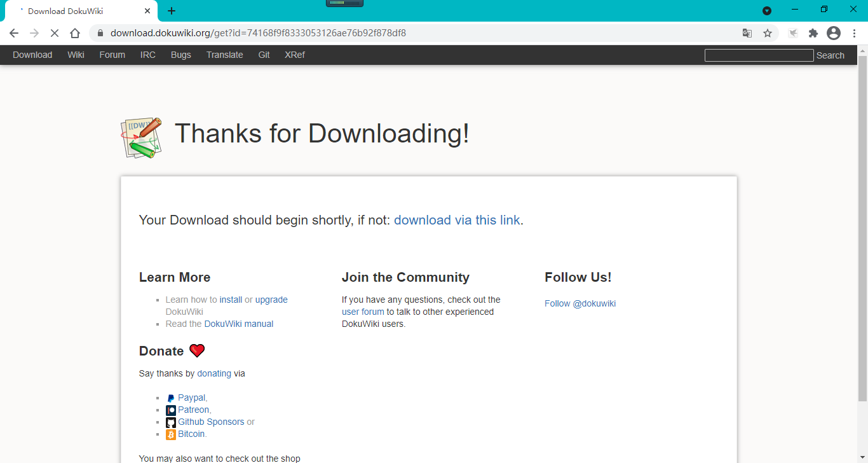Click 'Follow @dokuwiki' link
This screenshot has height=463, width=868.
pyautogui.click(x=580, y=303)
